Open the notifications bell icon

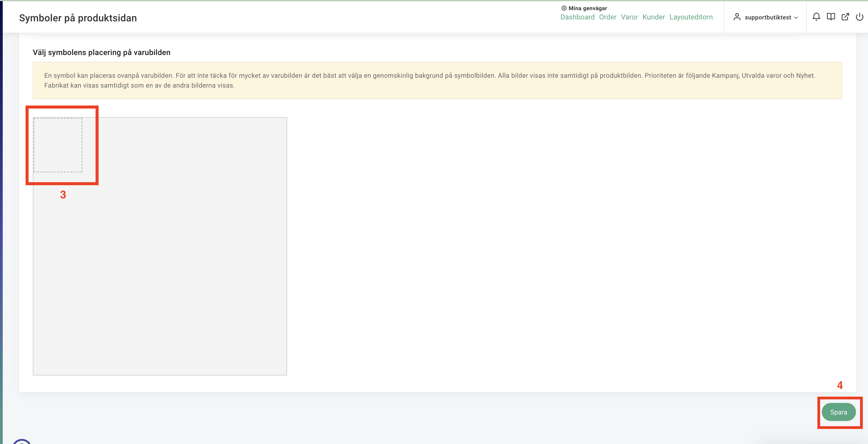(816, 17)
